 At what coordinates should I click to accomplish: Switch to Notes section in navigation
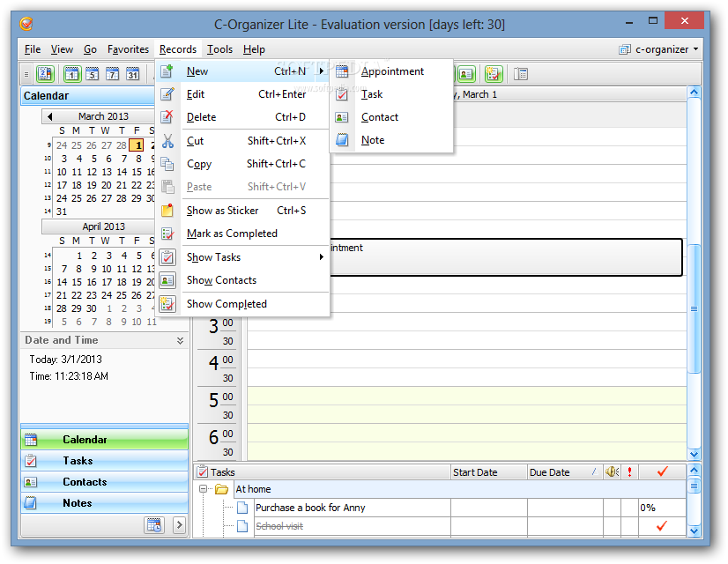tap(105, 503)
